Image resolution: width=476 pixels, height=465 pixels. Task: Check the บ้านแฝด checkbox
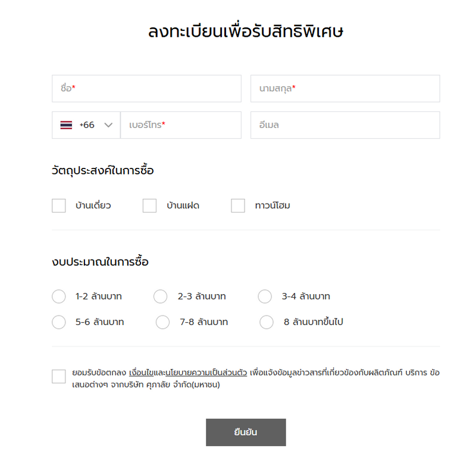(150, 205)
